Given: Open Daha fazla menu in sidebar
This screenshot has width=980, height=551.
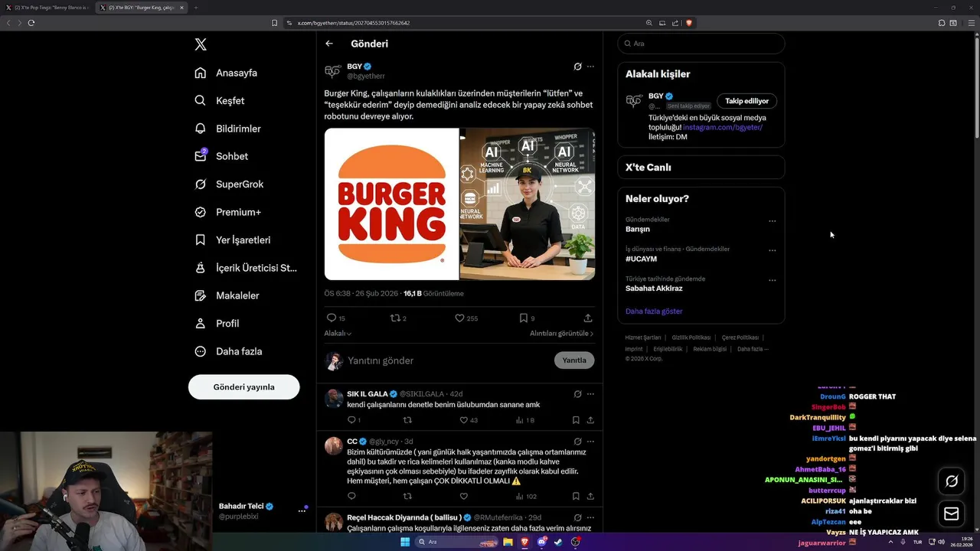Looking at the screenshot, I should tap(229, 351).
